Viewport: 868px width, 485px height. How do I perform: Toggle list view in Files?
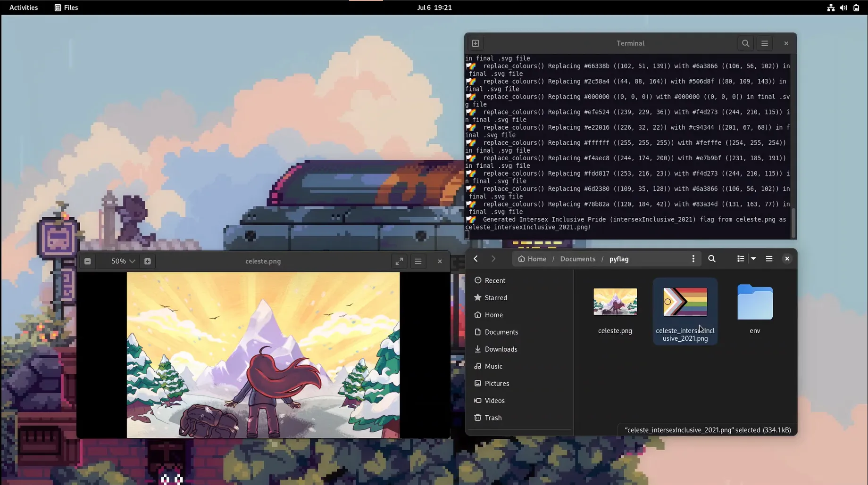pos(741,259)
